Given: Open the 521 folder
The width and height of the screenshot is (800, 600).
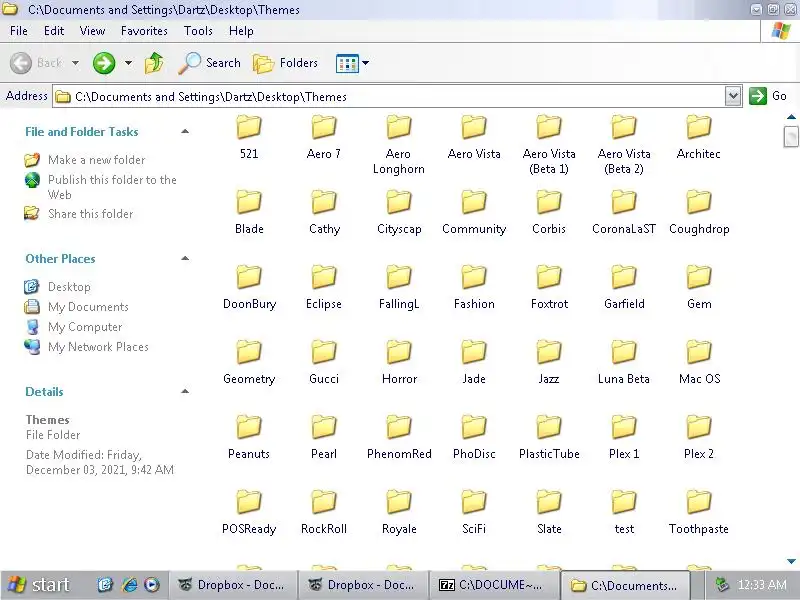Looking at the screenshot, I should tap(249, 138).
